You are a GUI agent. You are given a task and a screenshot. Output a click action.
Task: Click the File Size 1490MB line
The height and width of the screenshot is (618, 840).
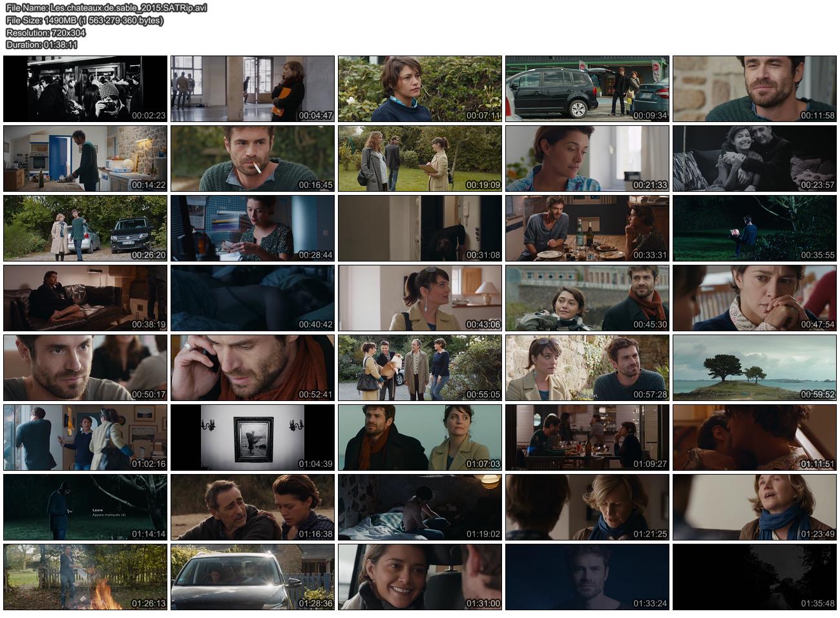click(84, 21)
